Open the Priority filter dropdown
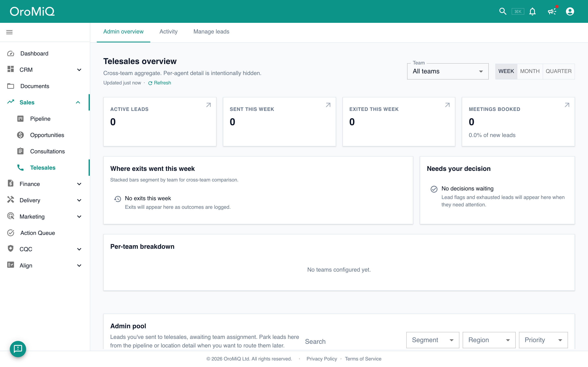Viewport: 588px width, 367px height. point(543,340)
